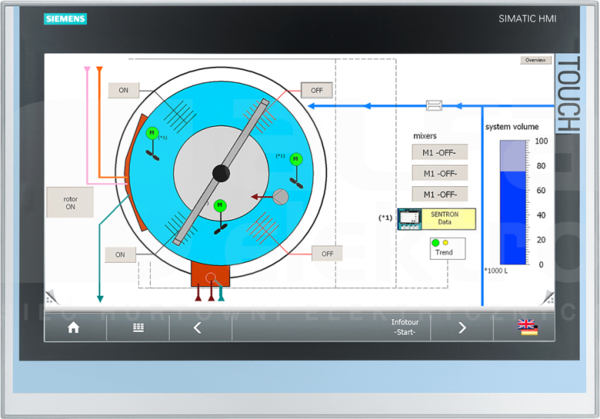Click the scale value 20

[541, 240]
